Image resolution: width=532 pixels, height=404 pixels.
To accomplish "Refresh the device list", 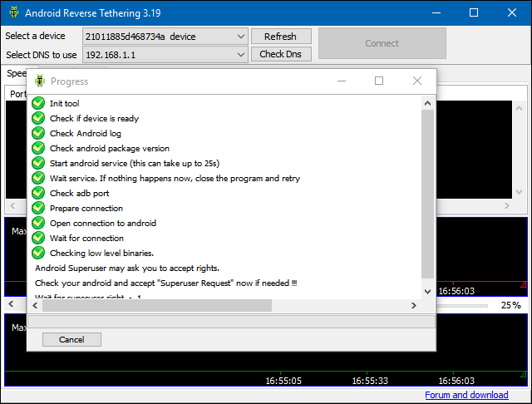I will [281, 37].
